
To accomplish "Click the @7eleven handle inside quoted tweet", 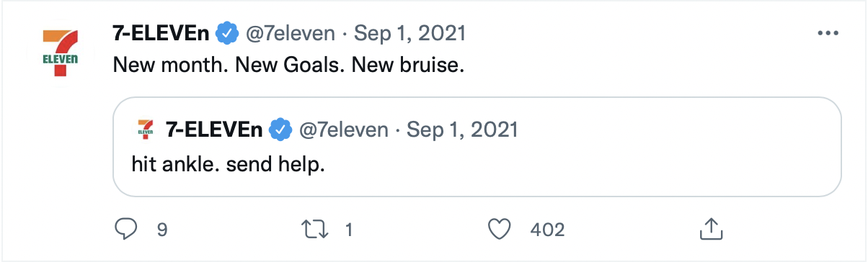I will point(343,131).
